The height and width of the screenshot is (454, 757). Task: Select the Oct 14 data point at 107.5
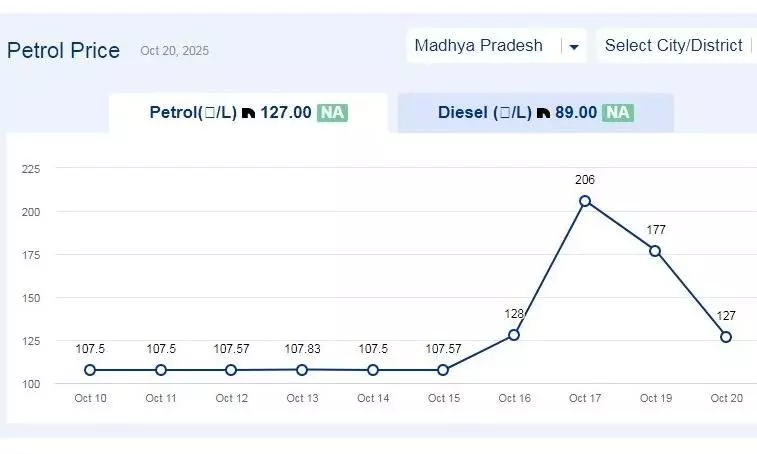pyautogui.click(x=373, y=370)
